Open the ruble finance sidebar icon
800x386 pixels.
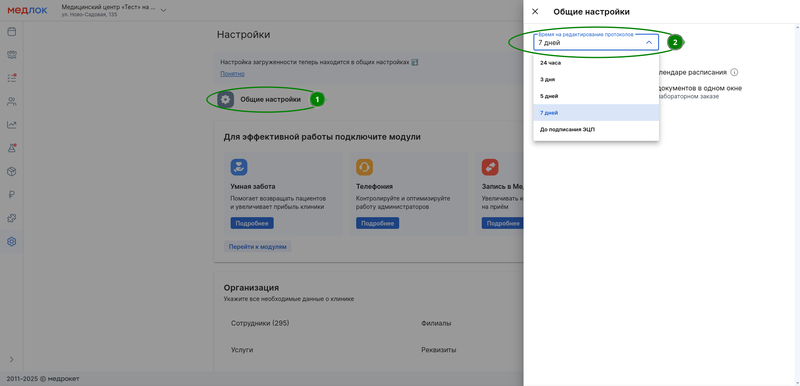(x=11, y=195)
